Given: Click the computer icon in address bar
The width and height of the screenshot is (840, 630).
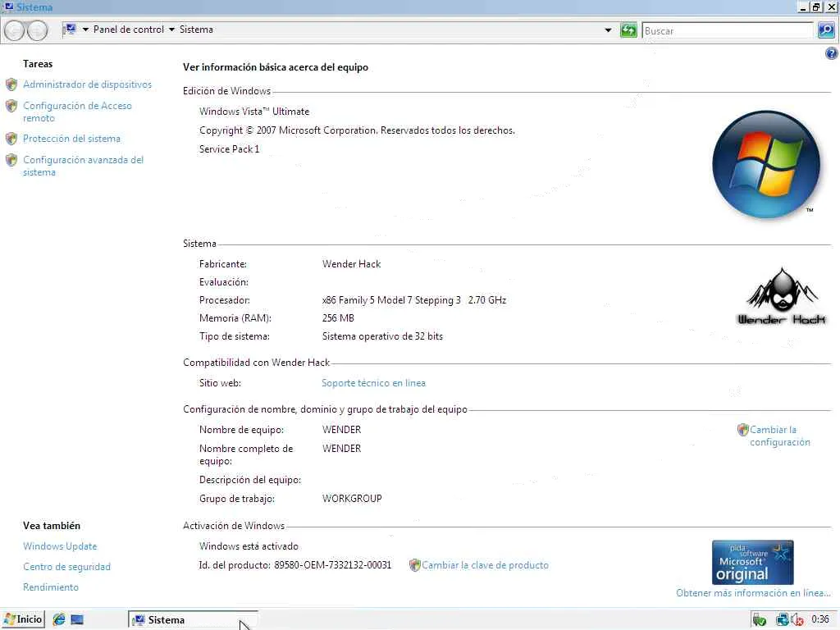Looking at the screenshot, I should 71,30.
